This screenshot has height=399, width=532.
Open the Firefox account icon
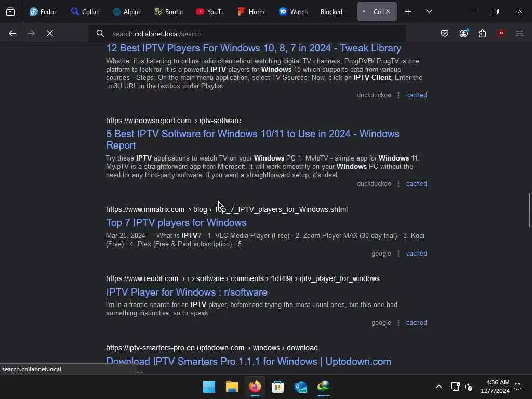463,33
